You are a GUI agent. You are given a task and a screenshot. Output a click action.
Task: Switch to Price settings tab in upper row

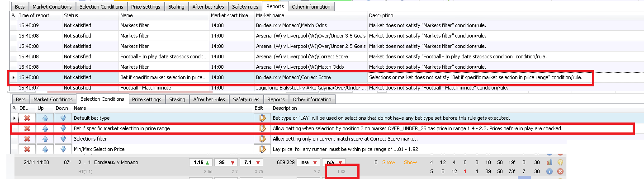pyautogui.click(x=145, y=7)
